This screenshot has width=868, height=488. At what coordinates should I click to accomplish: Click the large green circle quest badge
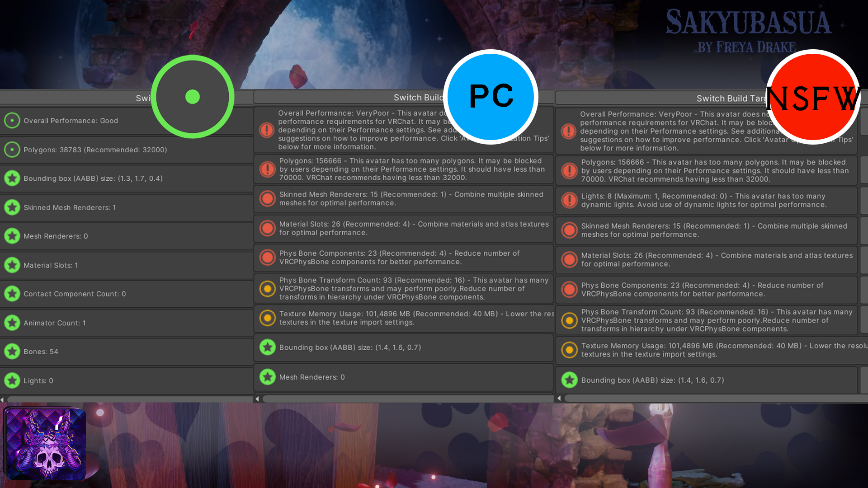point(193,97)
